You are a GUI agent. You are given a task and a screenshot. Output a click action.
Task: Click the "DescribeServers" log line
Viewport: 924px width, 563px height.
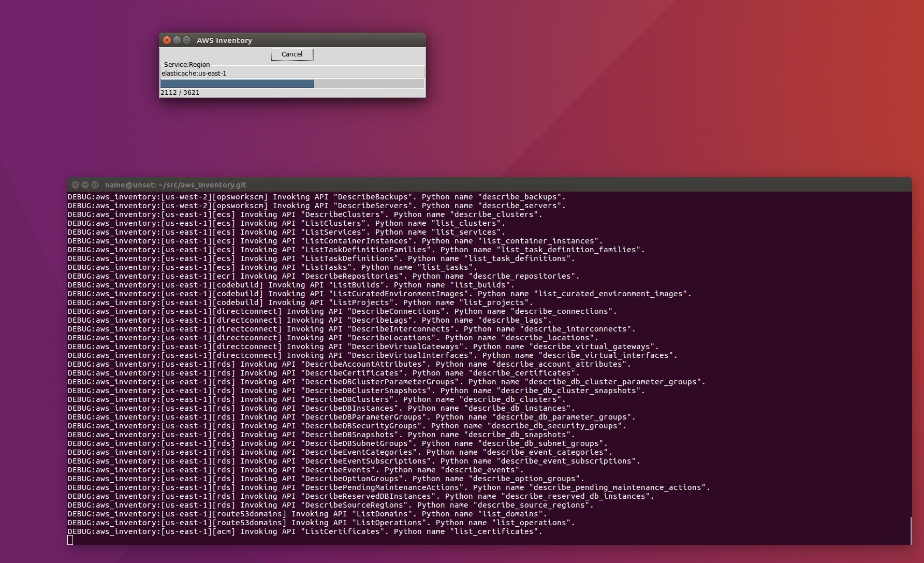317,206
